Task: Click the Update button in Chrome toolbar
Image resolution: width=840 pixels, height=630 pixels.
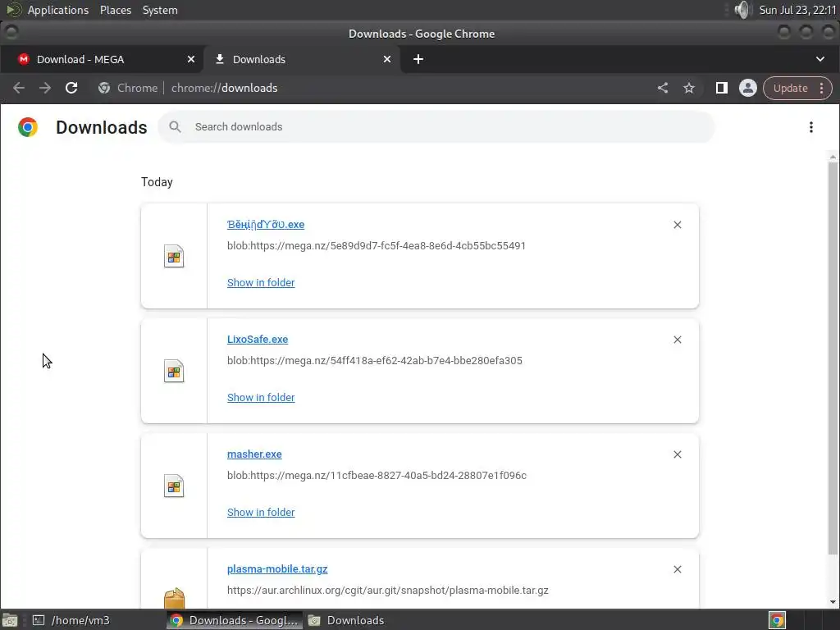Action: pos(791,88)
